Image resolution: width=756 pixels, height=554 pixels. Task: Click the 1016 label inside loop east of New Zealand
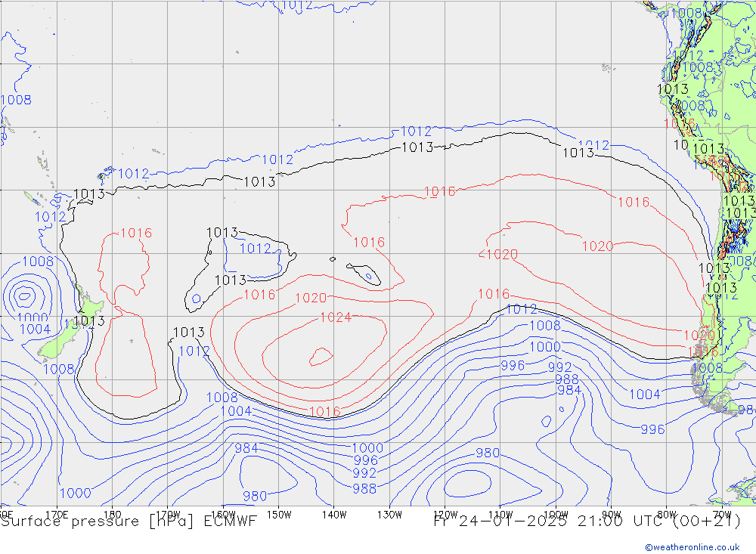point(136,233)
